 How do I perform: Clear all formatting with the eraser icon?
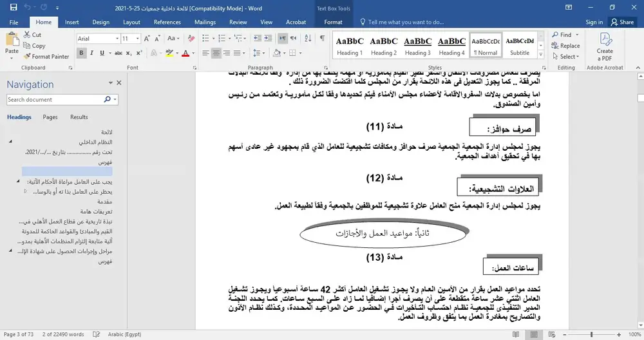click(x=191, y=39)
